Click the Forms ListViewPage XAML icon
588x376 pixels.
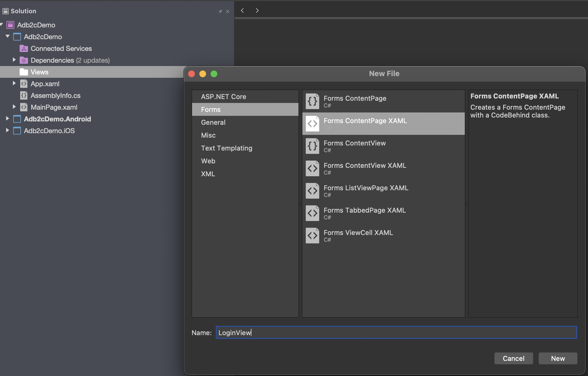coord(312,191)
